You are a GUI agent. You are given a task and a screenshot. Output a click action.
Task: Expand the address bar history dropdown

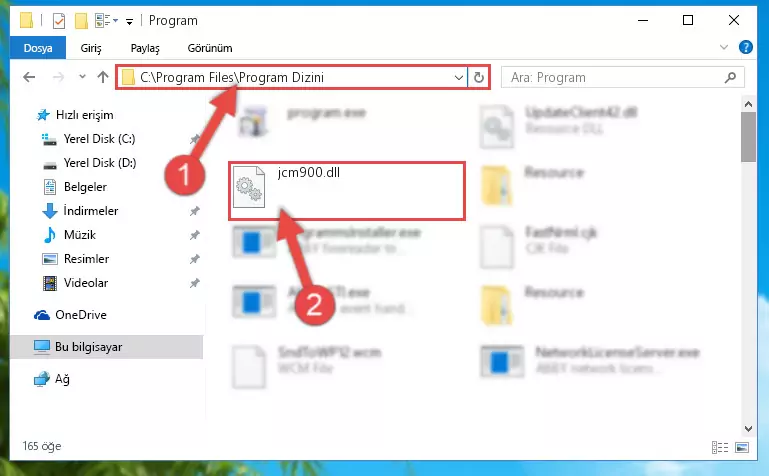coord(459,77)
